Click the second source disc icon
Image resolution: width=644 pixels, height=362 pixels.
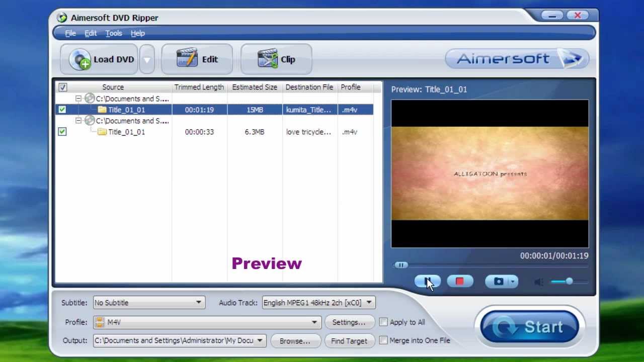tap(90, 120)
